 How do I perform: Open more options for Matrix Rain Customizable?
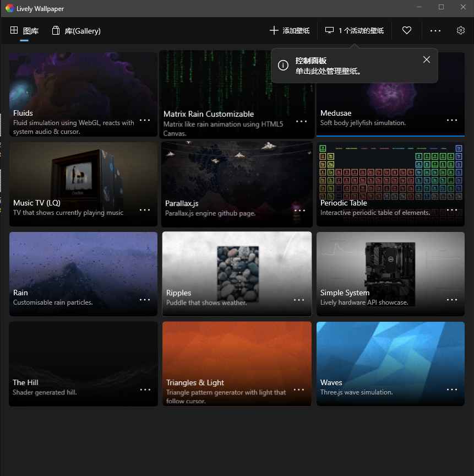tap(301, 121)
